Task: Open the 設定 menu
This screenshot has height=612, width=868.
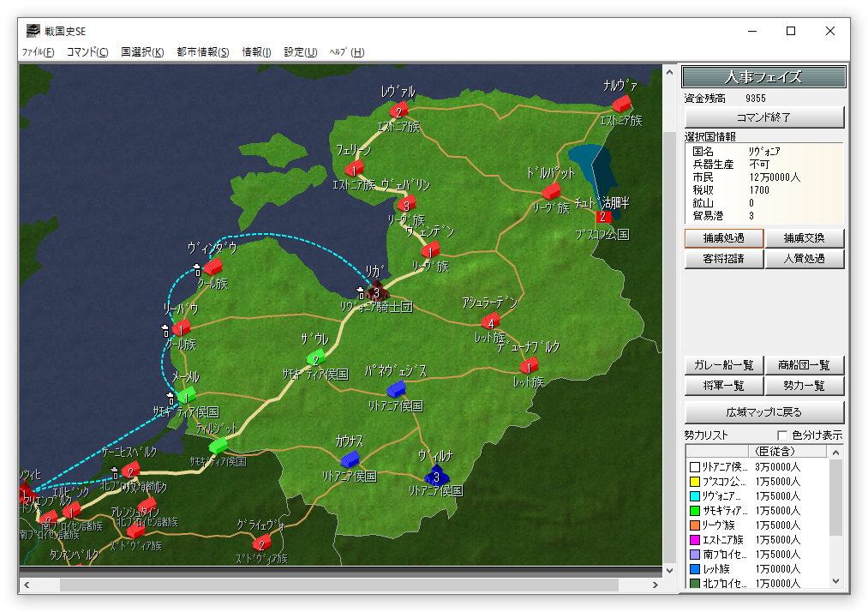Action: 301,52
